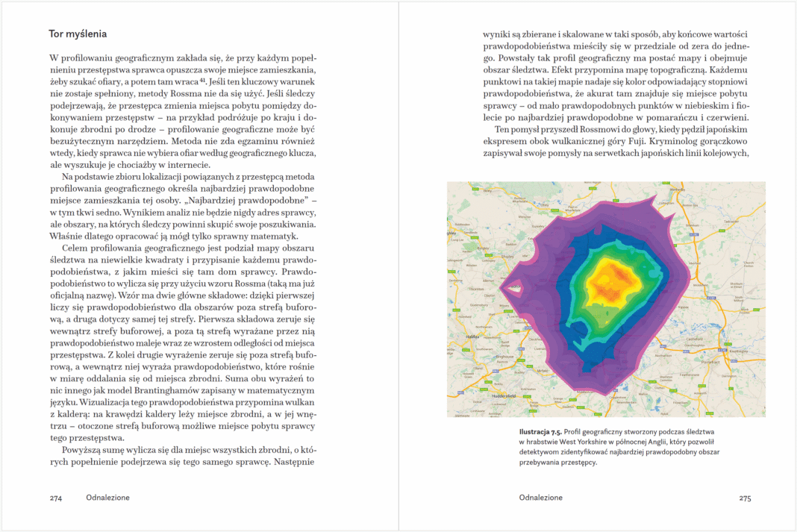Click the paragraph beginning "Na podstawie zbioru"
Image resolution: width=797 pixels, height=532 pixels.
[184, 201]
